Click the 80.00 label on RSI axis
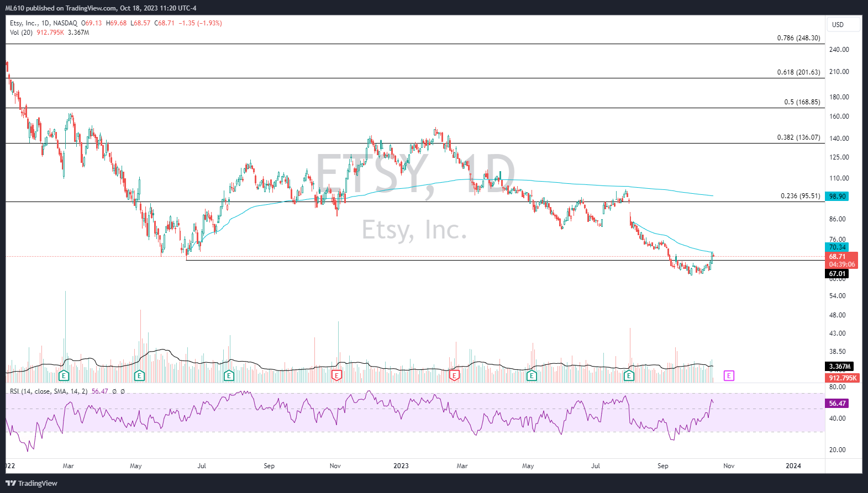The height and width of the screenshot is (493, 868). click(838, 388)
